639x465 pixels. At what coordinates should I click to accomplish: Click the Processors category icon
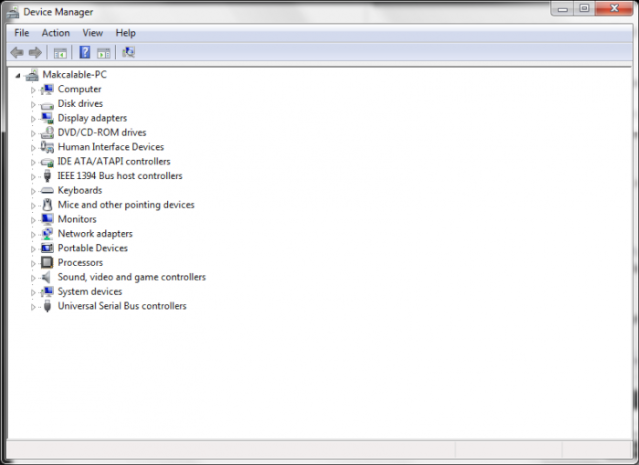[47, 263]
